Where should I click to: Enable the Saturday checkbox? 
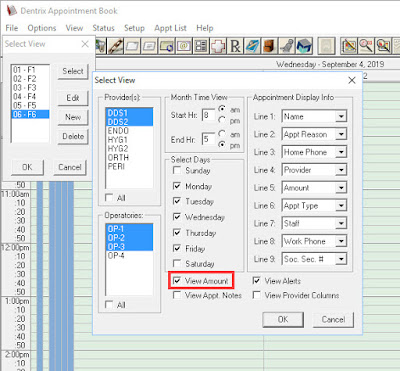(177, 264)
